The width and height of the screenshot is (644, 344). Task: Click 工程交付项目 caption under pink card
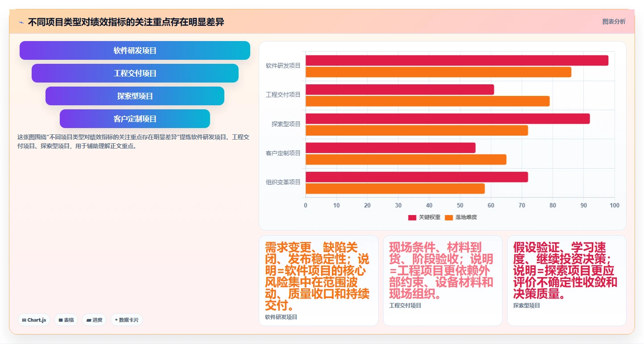point(405,306)
